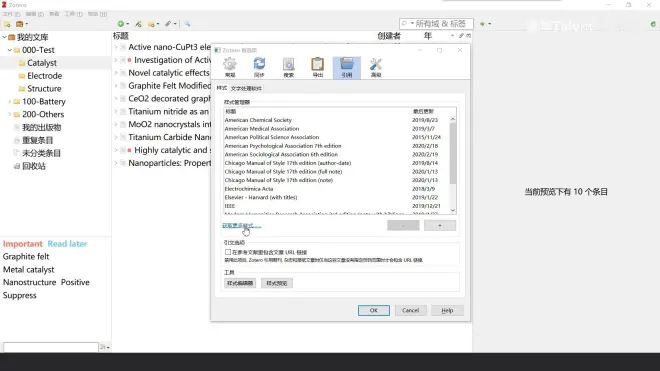The image size is (660, 371).
Task: Collapse the 我的文库 library tree
Action: (4, 37)
